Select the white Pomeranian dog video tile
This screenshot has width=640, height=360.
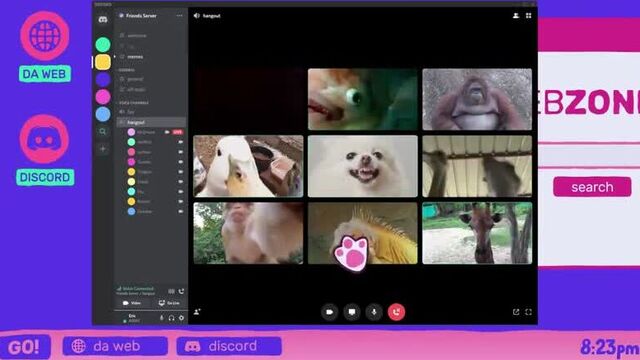tap(363, 166)
